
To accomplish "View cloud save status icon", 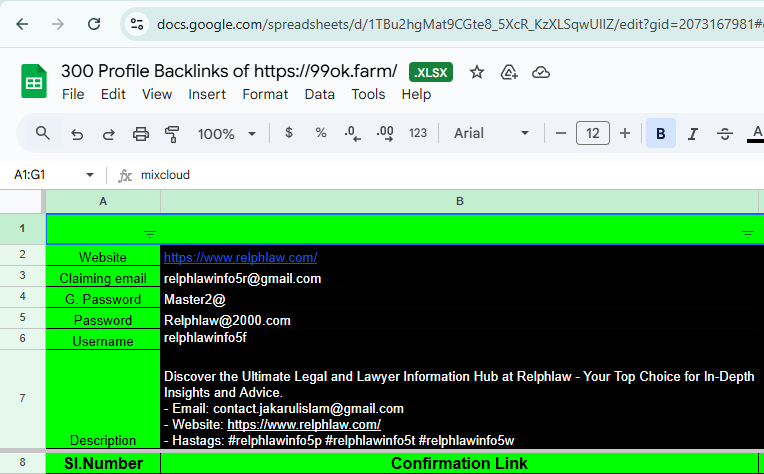I will pyautogui.click(x=541, y=73).
